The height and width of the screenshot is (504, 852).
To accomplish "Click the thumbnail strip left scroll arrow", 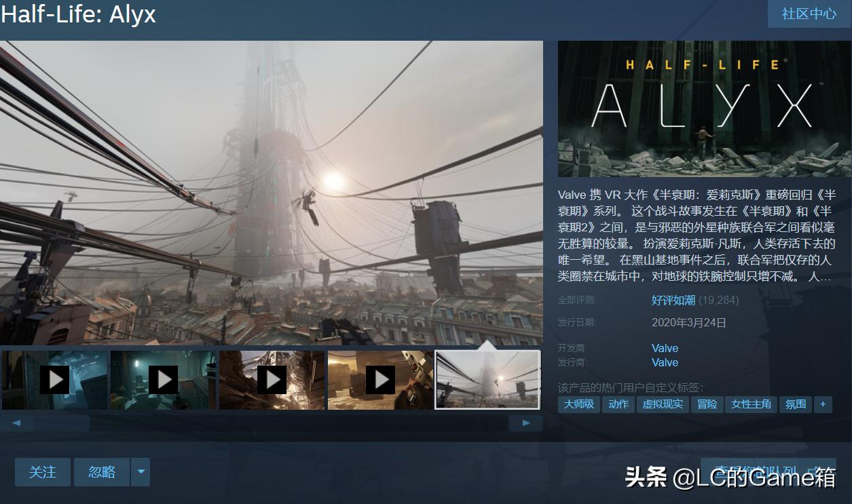I will 17,423.
